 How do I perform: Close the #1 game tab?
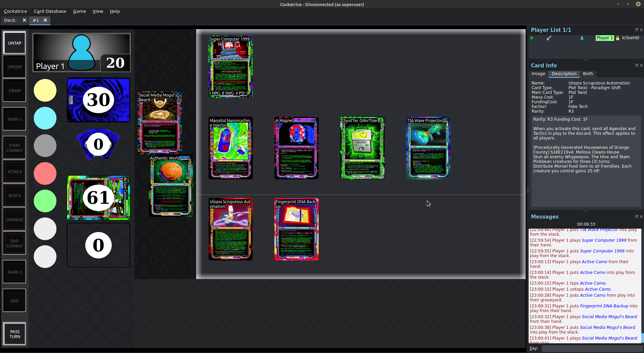45,20
